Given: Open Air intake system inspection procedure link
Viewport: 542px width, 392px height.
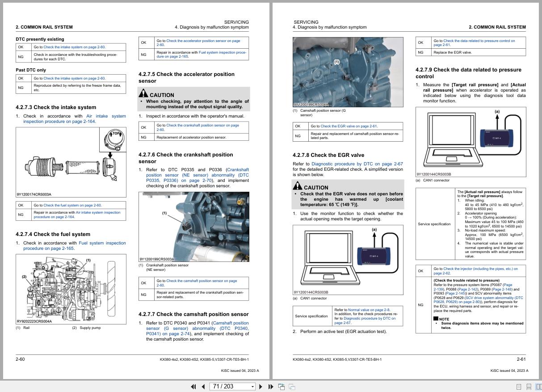Looking at the screenshot, I should click(75, 118).
